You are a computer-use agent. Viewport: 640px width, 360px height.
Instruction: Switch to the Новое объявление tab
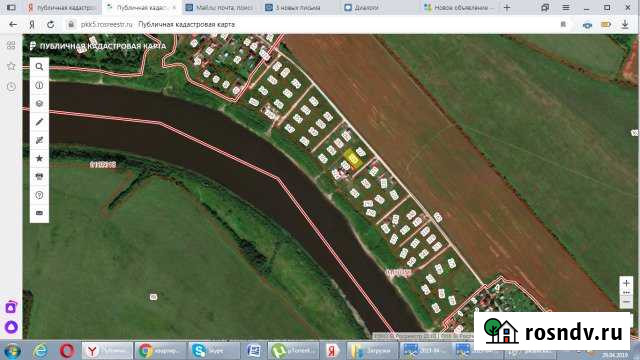click(x=459, y=7)
